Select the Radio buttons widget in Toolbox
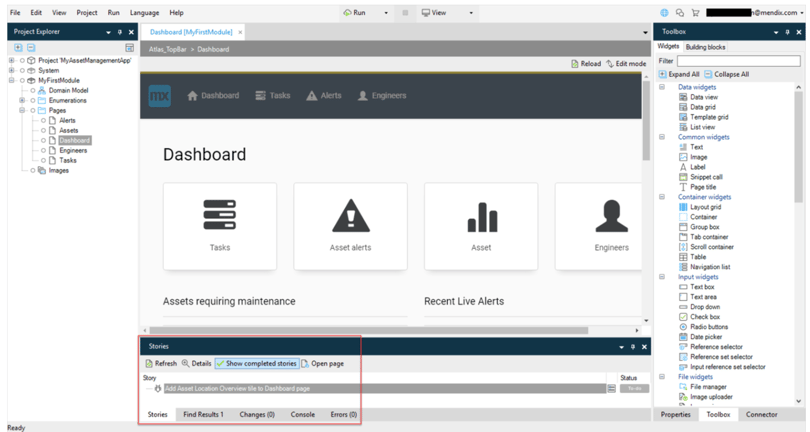 [x=708, y=327]
